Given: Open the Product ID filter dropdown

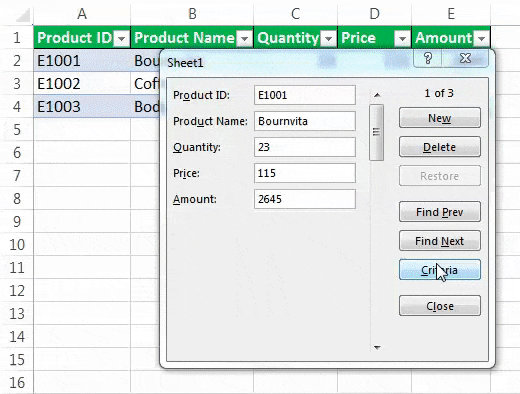Looking at the screenshot, I should point(121,39).
